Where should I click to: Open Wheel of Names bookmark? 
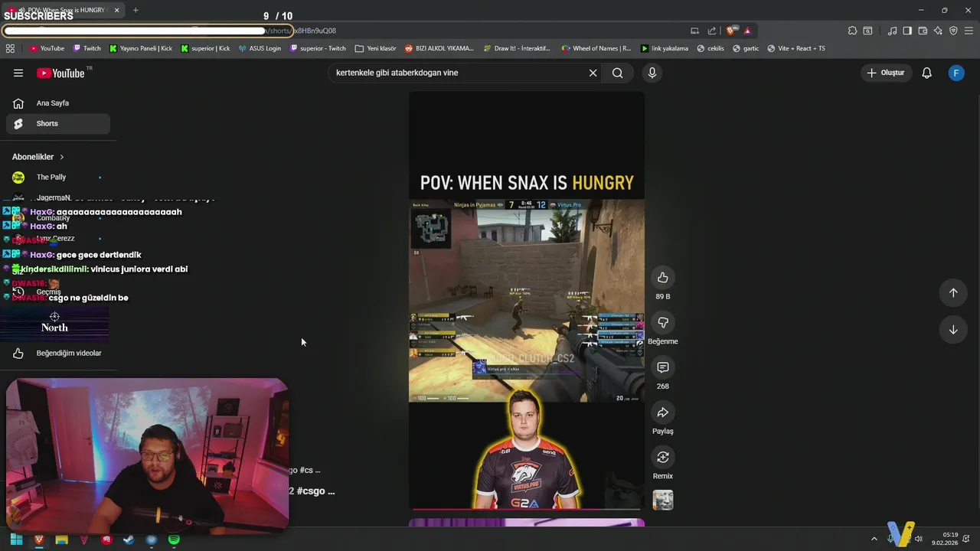pyautogui.click(x=596, y=48)
